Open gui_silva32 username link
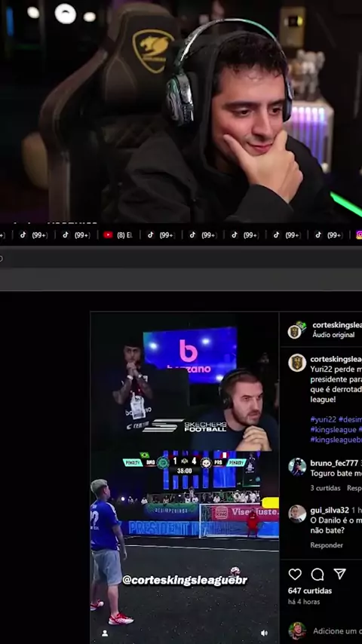 tap(330, 510)
